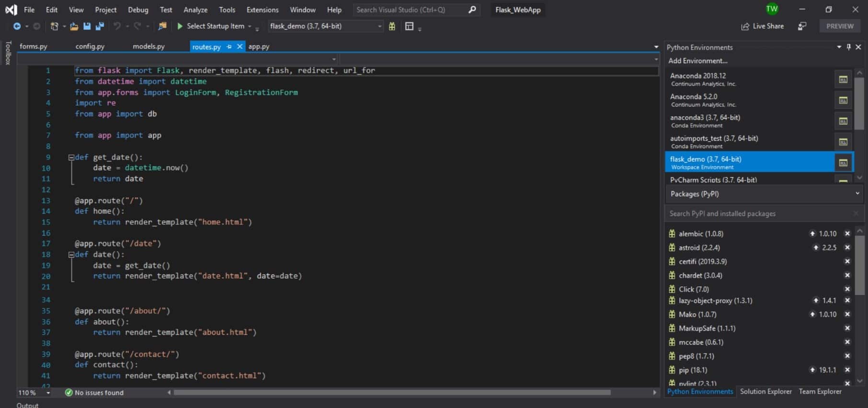Viewport: 868px width, 408px height.
Task: Open the editor tab overflow dropdown arrow
Action: click(x=656, y=47)
